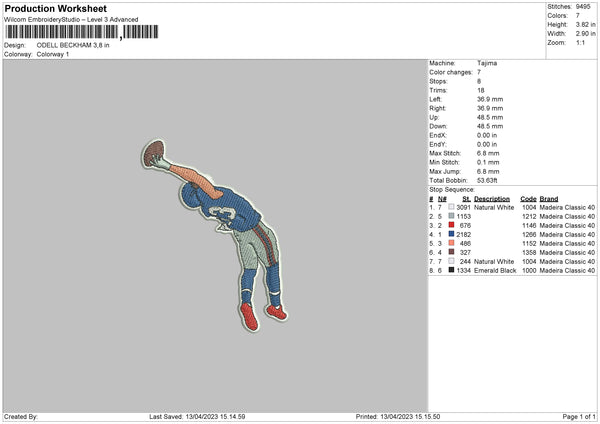Click the Zoom value '1:1'
Image resolution: width=600 pixels, height=424 pixels.
pyautogui.click(x=580, y=42)
